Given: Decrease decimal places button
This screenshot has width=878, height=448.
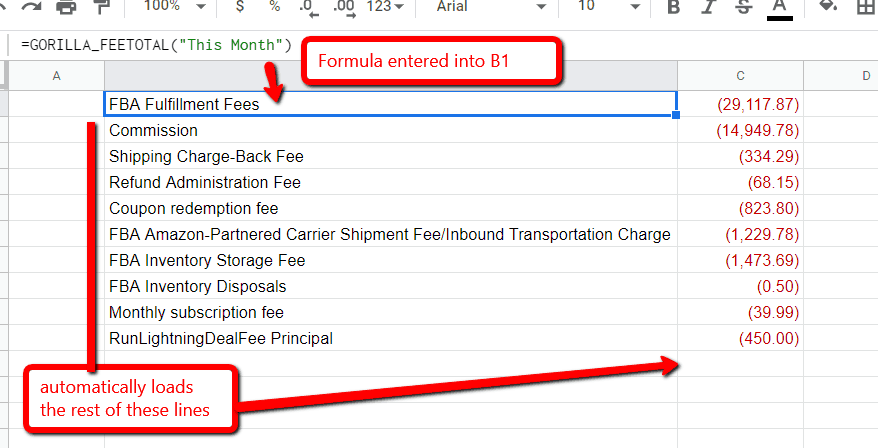Looking at the screenshot, I should 308,7.
